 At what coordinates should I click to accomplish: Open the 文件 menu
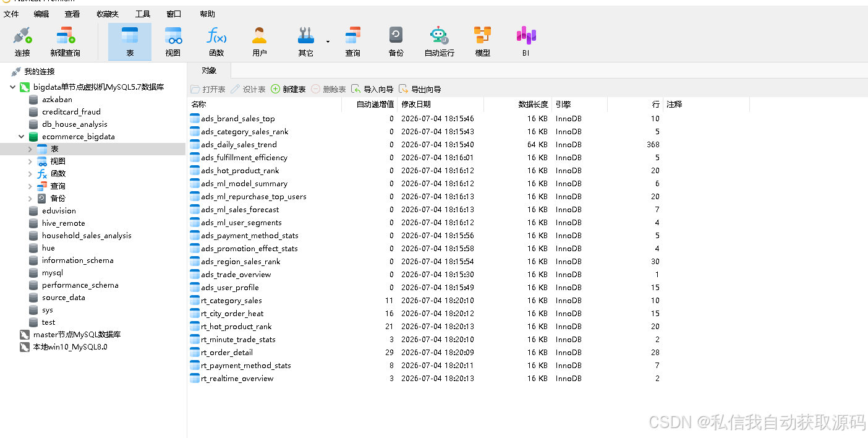point(11,14)
